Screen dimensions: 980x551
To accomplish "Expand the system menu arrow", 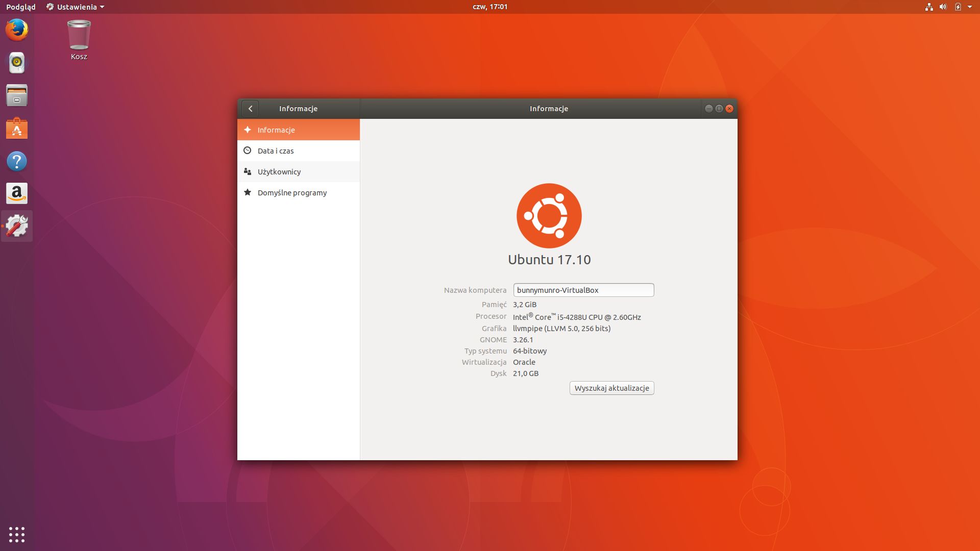I will point(970,7).
